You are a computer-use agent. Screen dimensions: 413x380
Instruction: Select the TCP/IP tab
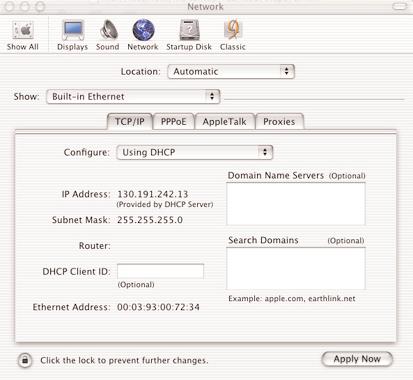pos(130,122)
